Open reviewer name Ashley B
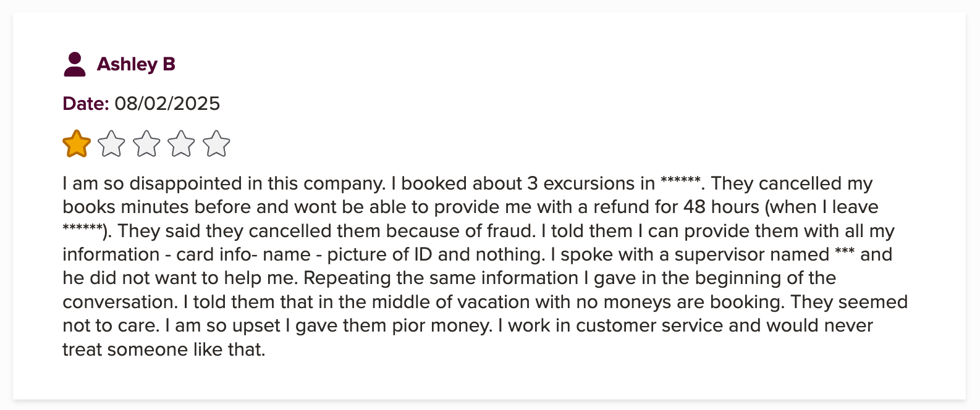This screenshot has width=980, height=410. (x=136, y=64)
